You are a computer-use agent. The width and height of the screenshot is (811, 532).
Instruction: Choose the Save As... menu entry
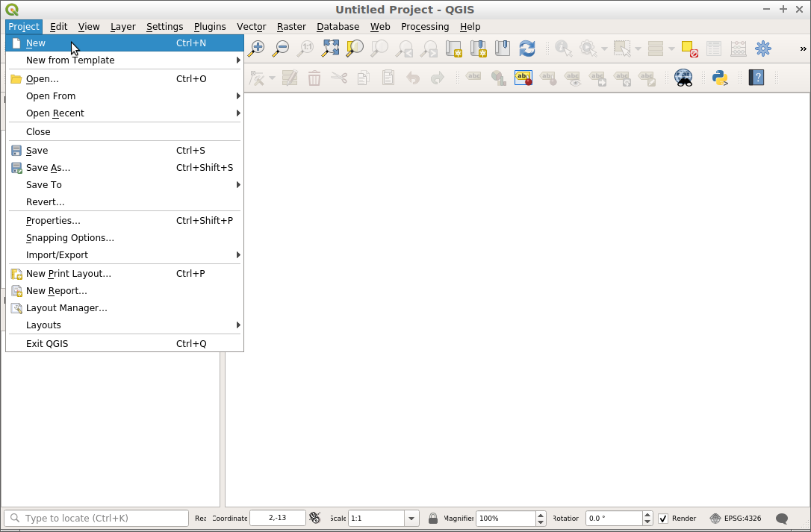point(125,168)
